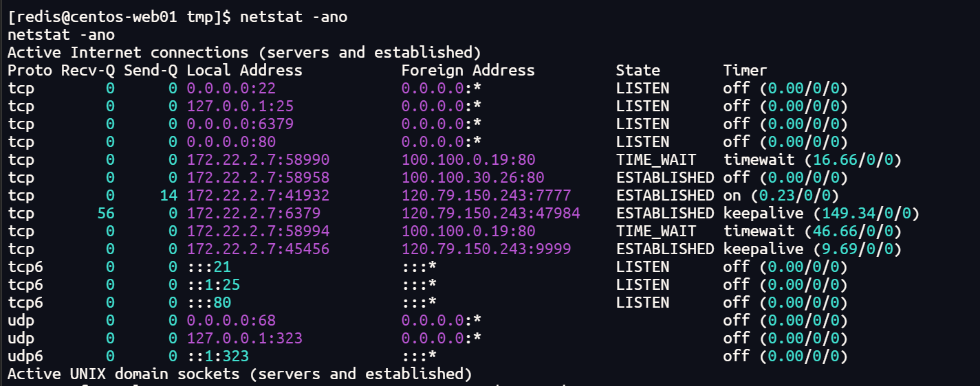The image size is (980, 386).
Task: Click the State column header
Action: point(638,70)
